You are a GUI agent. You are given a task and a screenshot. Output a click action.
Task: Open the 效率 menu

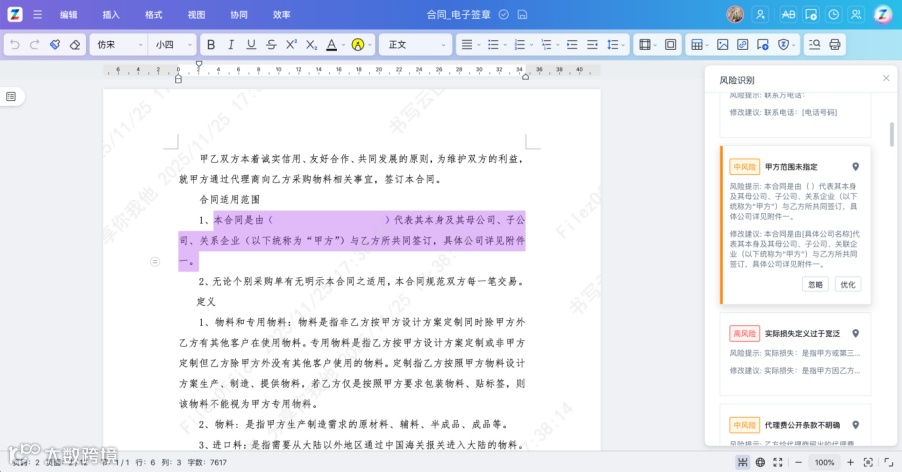(x=281, y=15)
